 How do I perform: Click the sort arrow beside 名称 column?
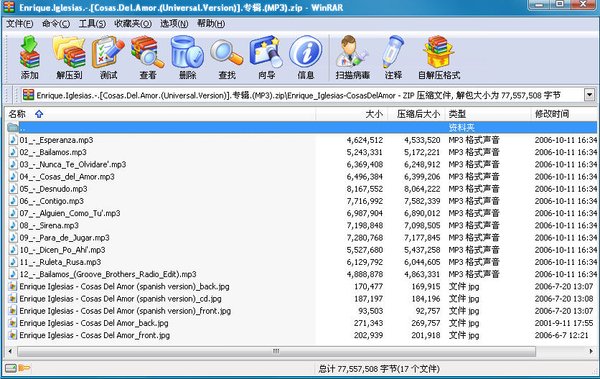point(39,114)
